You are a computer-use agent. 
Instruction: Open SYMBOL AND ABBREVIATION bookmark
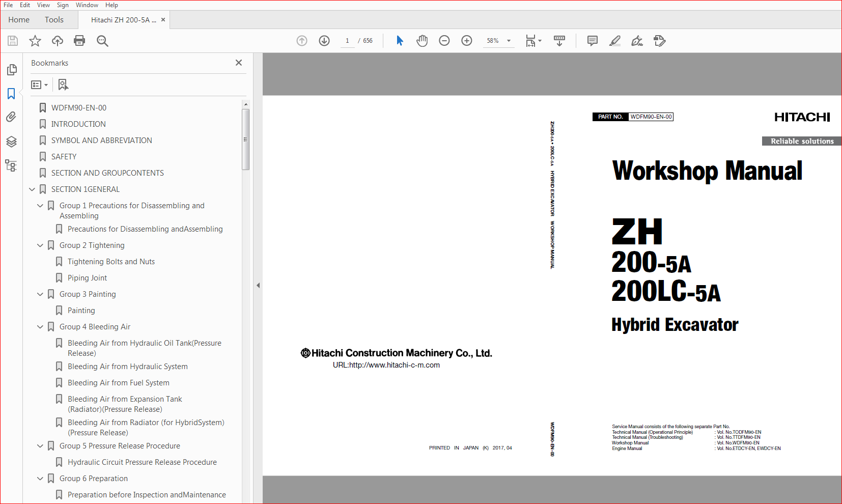pyautogui.click(x=101, y=141)
